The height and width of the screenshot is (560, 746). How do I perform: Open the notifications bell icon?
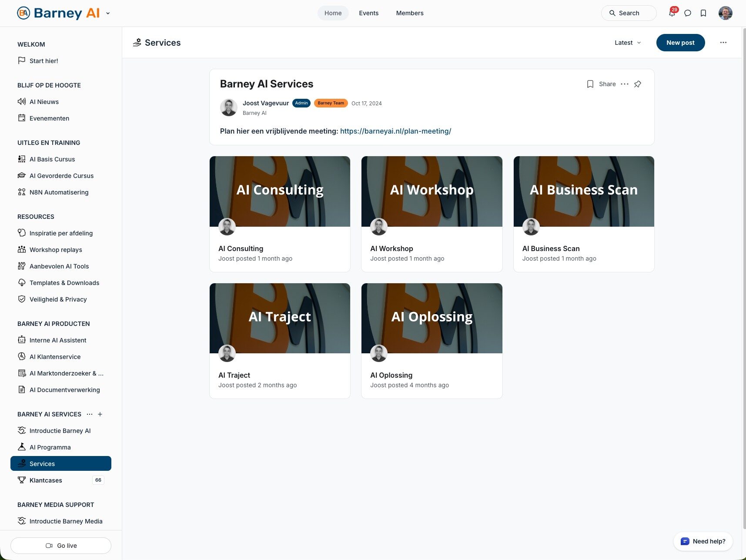[672, 13]
